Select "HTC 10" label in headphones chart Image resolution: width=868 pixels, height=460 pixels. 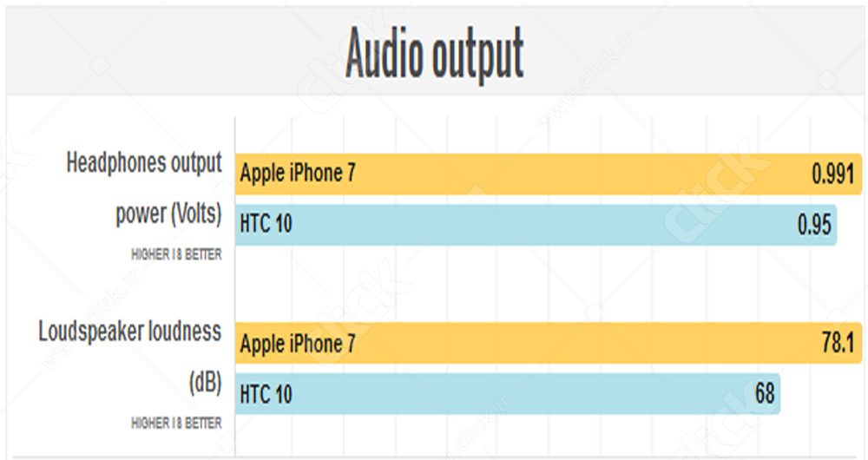(x=266, y=225)
